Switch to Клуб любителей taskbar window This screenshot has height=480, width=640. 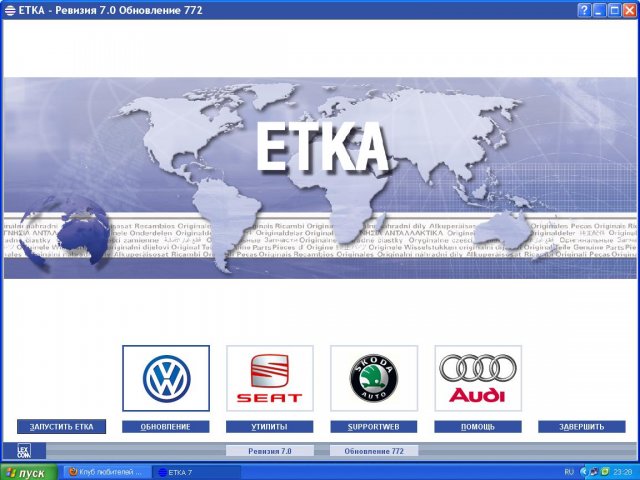coord(105,472)
